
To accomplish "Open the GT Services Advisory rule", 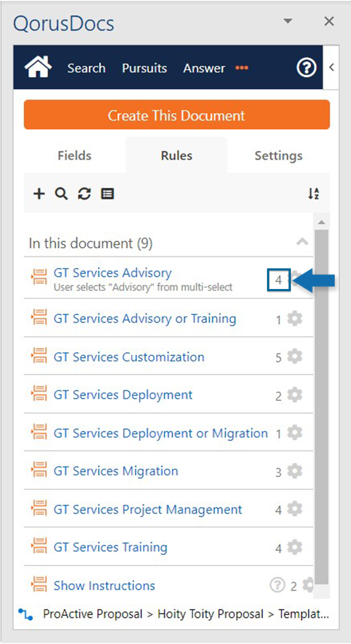I will pos(112,273).
